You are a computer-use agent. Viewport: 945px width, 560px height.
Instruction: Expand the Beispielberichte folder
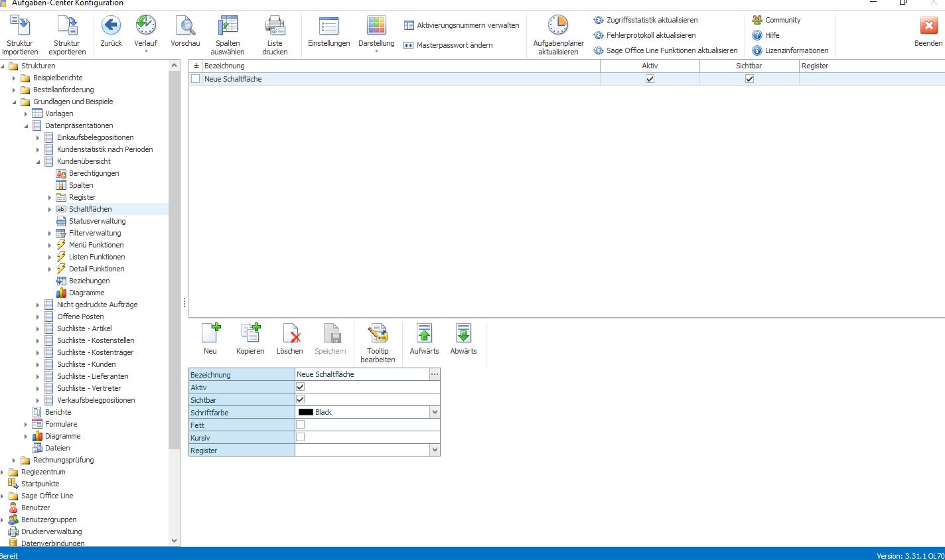14,78
